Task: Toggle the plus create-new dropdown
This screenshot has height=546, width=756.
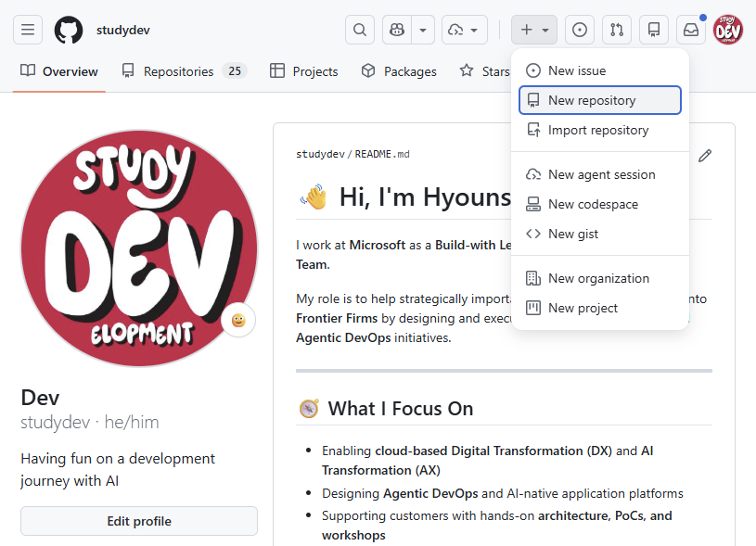Action: tap(534, 30)
